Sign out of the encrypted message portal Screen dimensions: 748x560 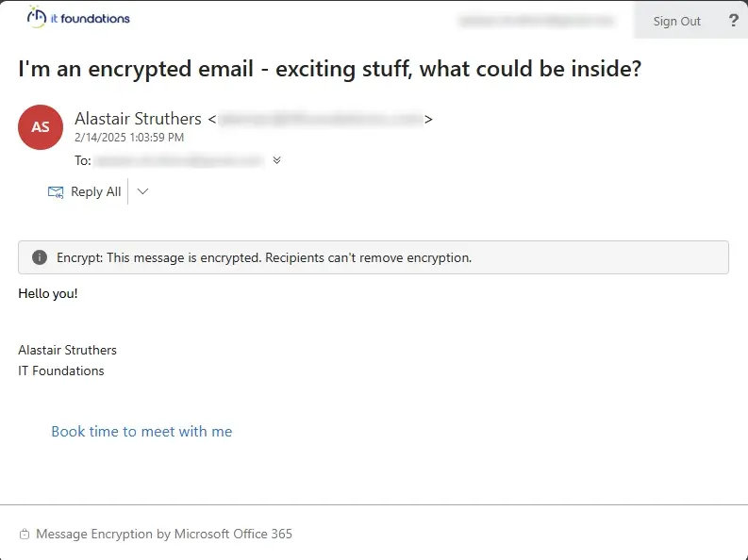point(676,21)
